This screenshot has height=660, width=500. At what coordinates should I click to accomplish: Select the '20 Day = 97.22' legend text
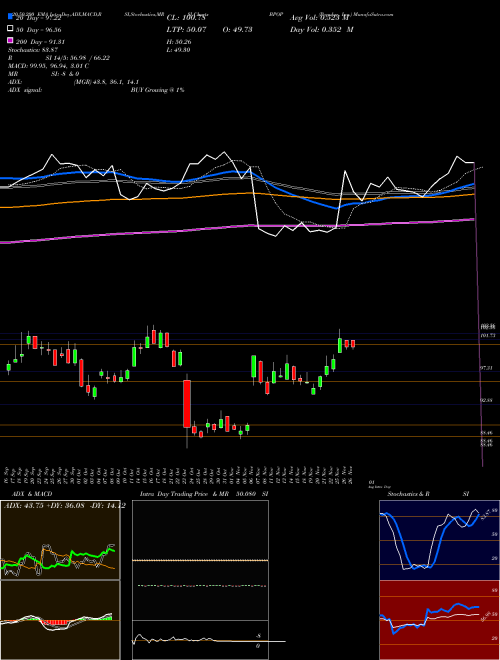pyautogui.click(x=39, y=18)
